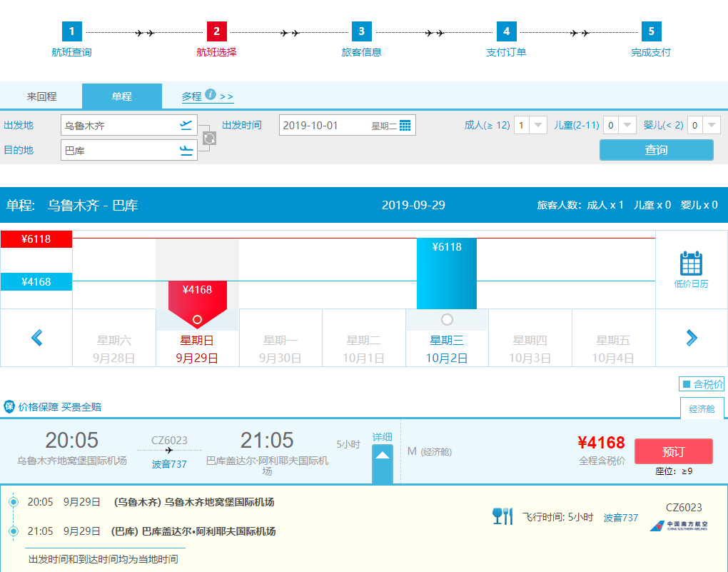The width and height of the screenshot is (728, 572).
Task: Click the red booking button
Action: (673, 451)
